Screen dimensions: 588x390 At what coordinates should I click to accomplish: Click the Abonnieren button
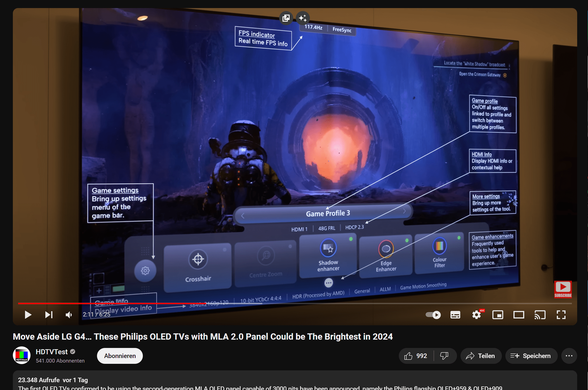point(120,356)
